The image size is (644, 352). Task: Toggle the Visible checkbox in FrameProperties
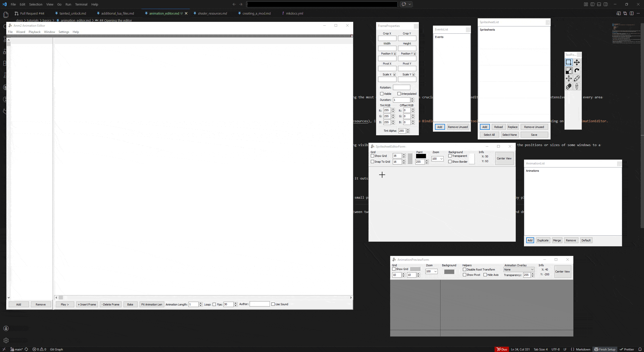click(x=382, y=94)
